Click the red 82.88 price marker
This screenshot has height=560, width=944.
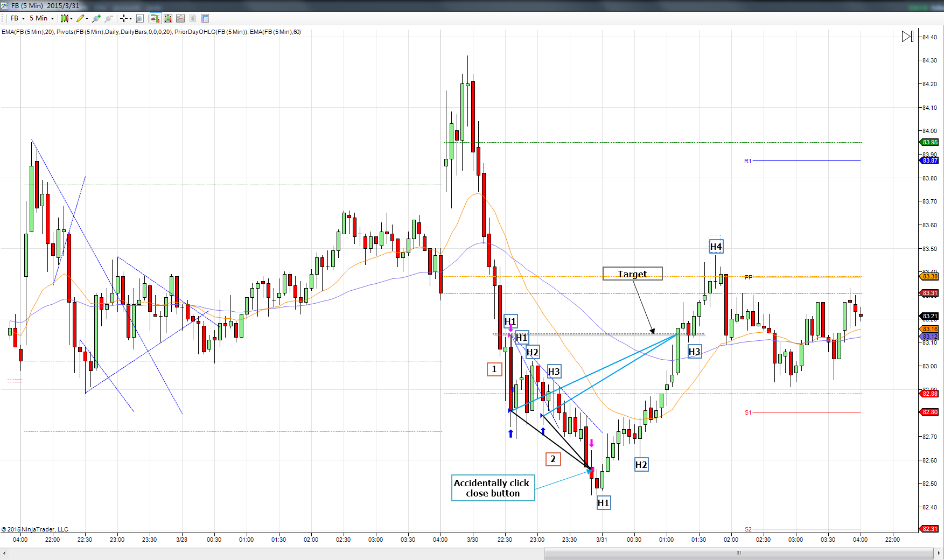click(929, 394)
